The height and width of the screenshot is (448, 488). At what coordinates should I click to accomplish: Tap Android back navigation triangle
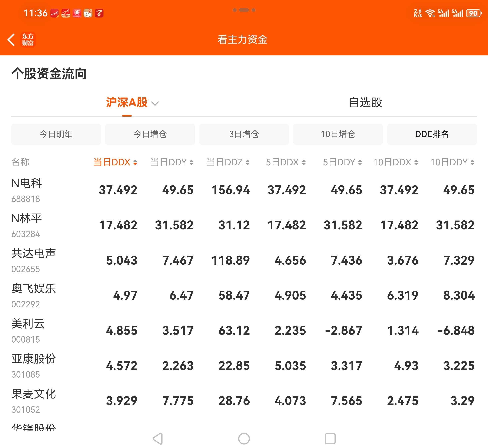click(158, 439)
